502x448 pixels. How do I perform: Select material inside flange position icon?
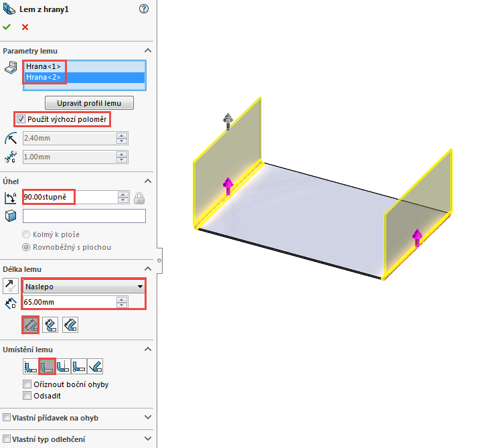click(x=31, y=366)
